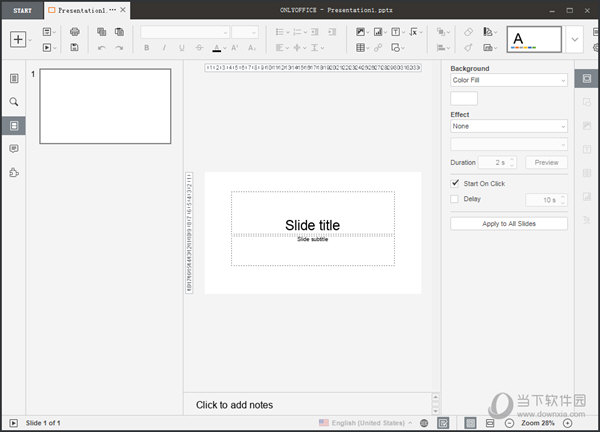Select slide 1 thumbnail

tap(105, 106)
